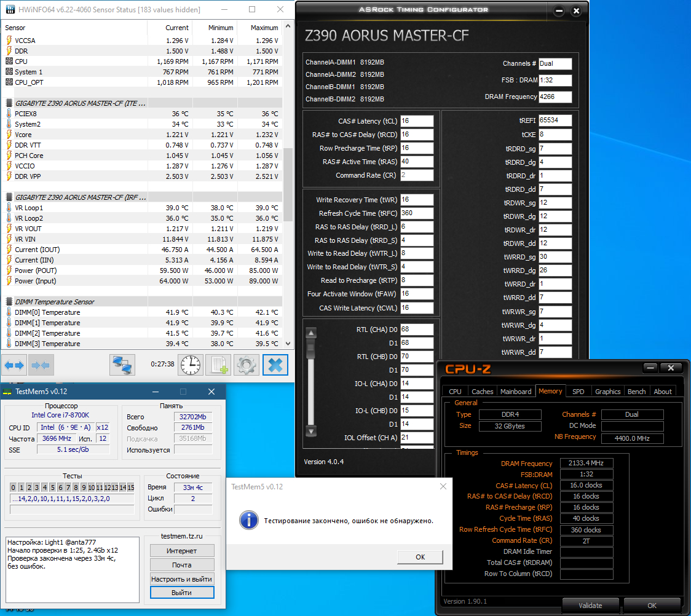Viewport: 691px width, 616px height.
Task: Click HWiNFO expand columns arrows icon
Action: tap(14, 365)
